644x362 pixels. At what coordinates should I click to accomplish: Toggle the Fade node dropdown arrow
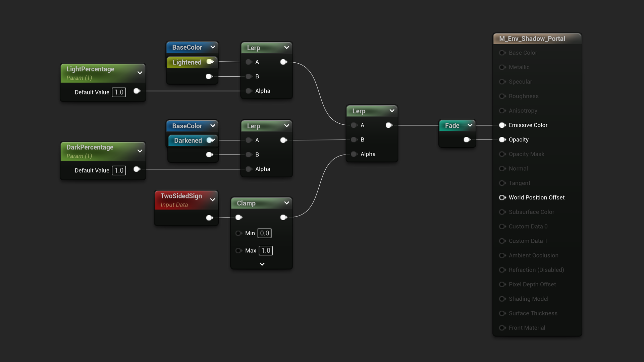(x=470, y=125)
